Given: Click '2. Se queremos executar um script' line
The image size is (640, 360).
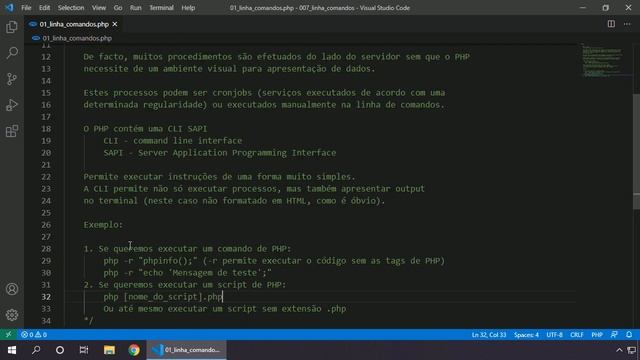Looking at the screenshot, I should tap(184, 284).
